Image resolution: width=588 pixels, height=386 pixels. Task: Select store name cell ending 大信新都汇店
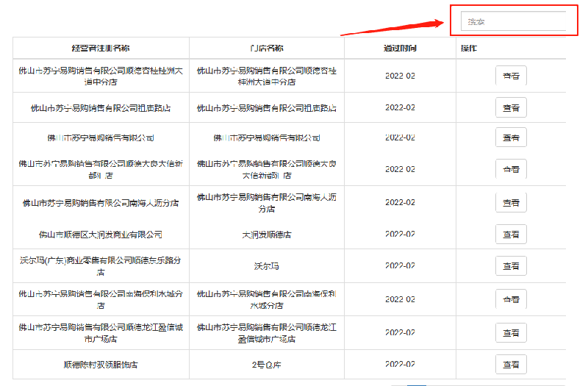[267, 169]
